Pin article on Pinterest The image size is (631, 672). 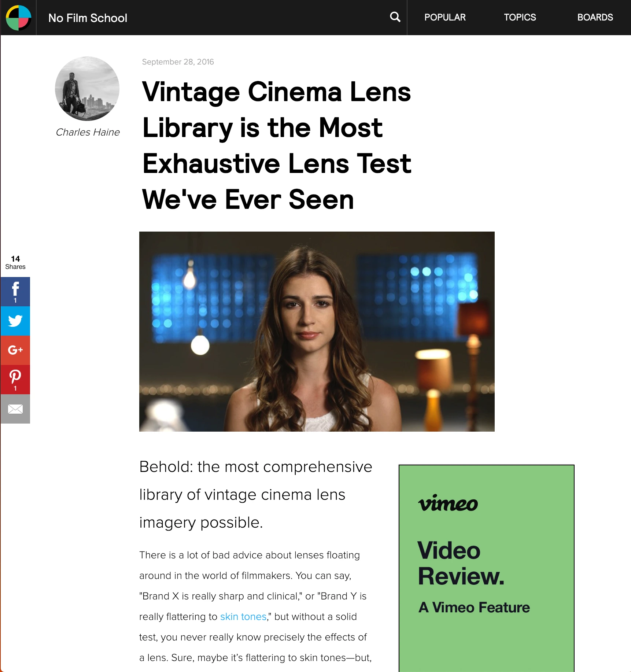15,380
